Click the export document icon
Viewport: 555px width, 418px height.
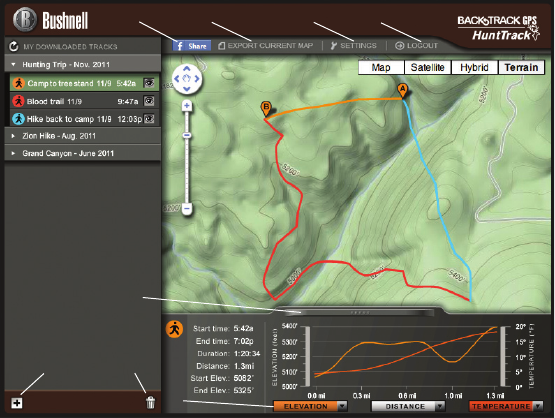point(221,46)
